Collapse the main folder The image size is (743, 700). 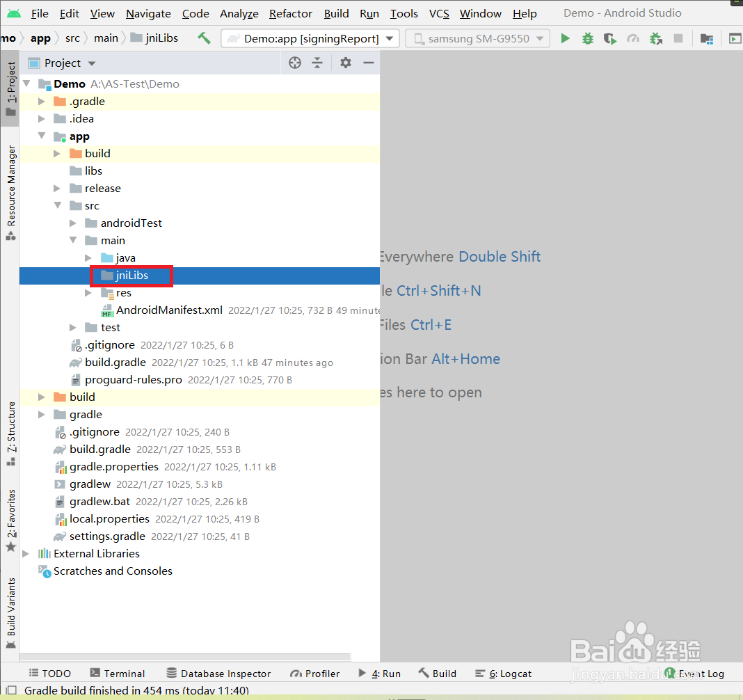tap(73, 240)
